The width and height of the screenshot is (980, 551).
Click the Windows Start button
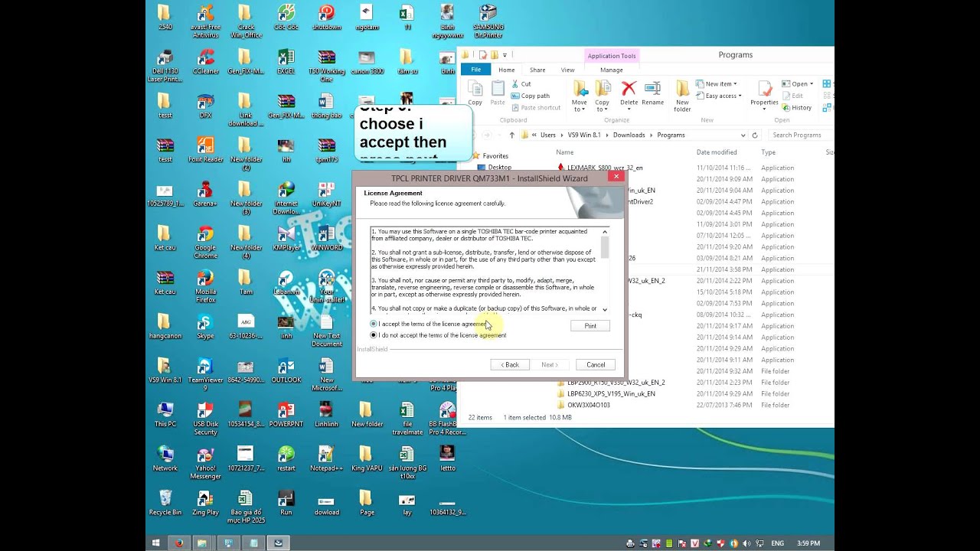click(156, 543)
